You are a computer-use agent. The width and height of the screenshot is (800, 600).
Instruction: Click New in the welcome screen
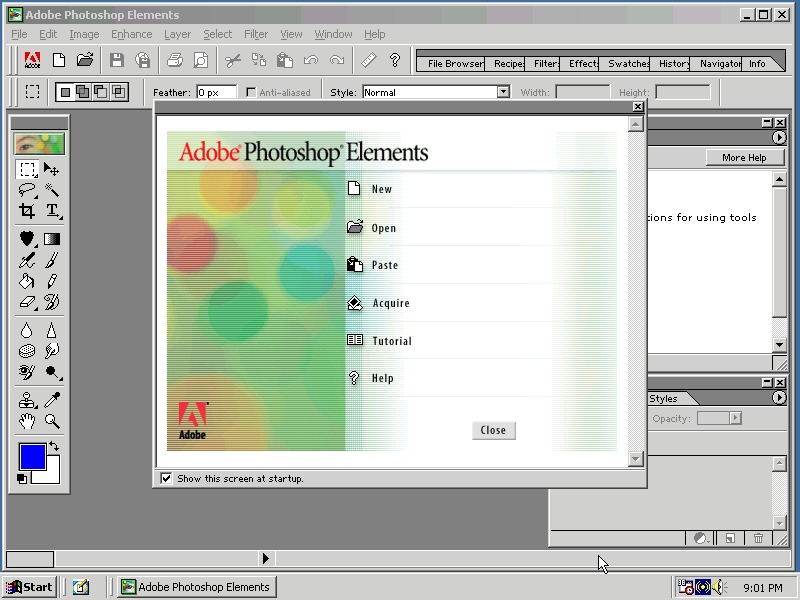[382, 189]
